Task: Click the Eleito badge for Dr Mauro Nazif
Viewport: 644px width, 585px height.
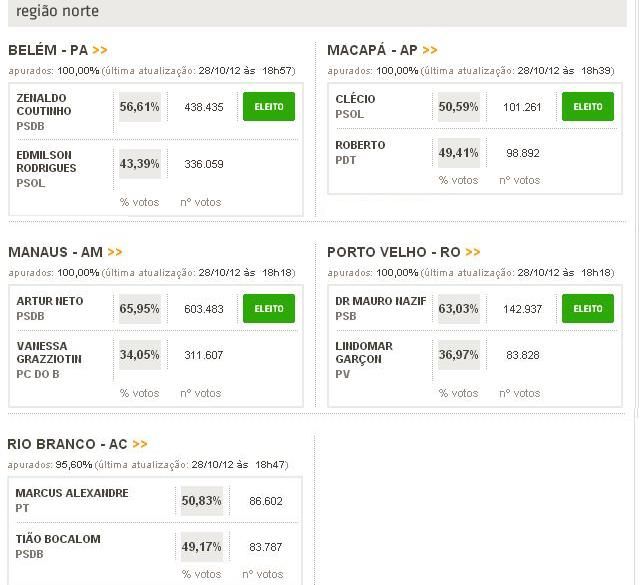Action: (587, 308)
